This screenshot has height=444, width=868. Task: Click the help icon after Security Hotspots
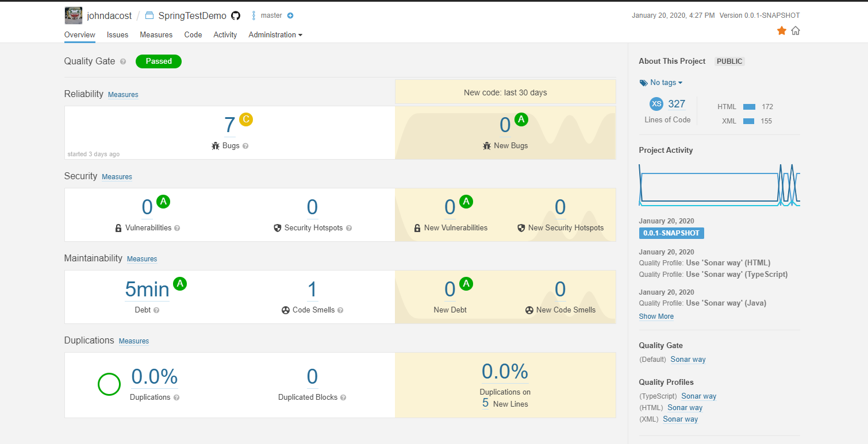pos(349,228)
